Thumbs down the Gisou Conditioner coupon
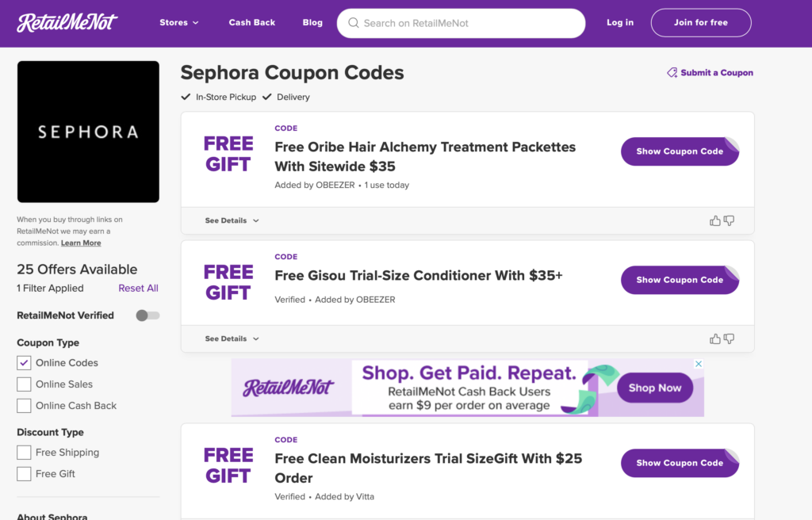Screen dimensions: 812x520 coord(728,338)
